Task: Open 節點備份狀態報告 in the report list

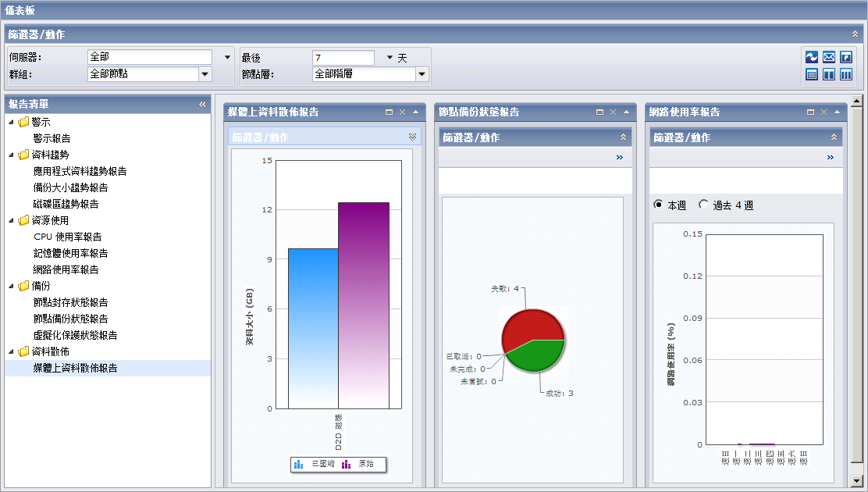Action: [71, 319]
